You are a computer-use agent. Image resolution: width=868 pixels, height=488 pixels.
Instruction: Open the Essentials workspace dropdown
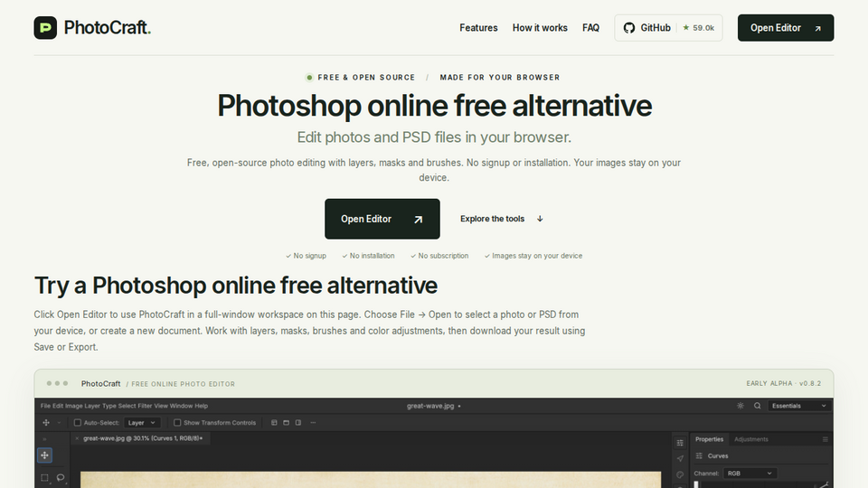798,406
